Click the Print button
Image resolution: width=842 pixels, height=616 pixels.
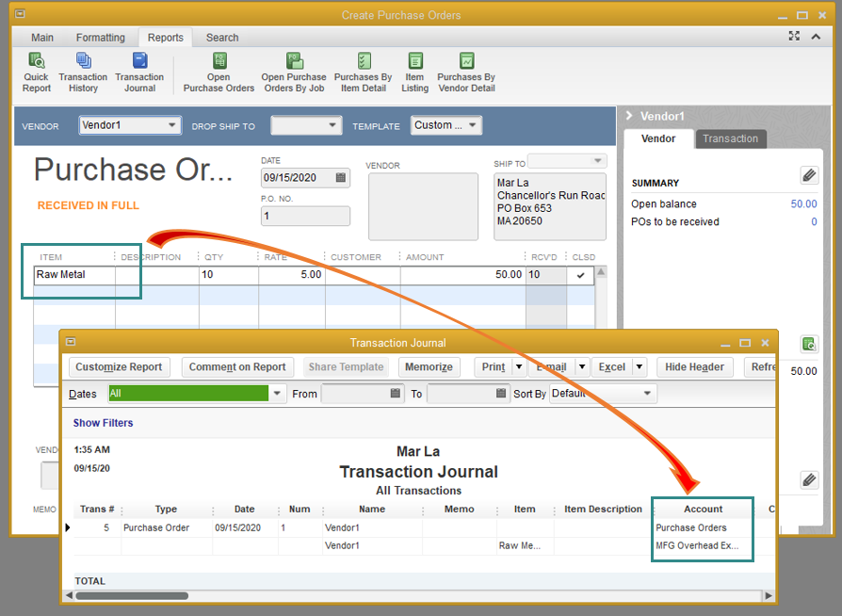pyautogui.click(x=494, y=366)
